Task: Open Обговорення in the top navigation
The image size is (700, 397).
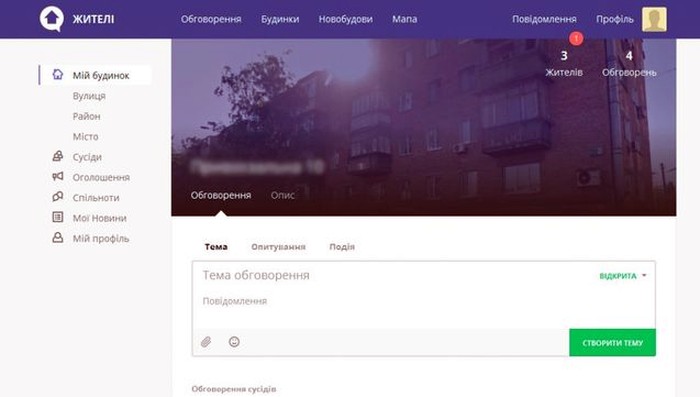Action: [211, 19]
